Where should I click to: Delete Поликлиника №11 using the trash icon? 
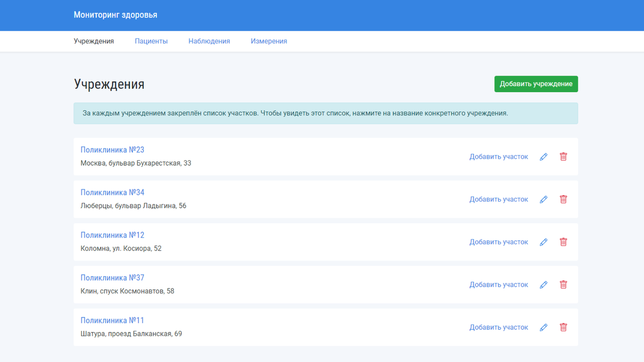coord(563,327)
